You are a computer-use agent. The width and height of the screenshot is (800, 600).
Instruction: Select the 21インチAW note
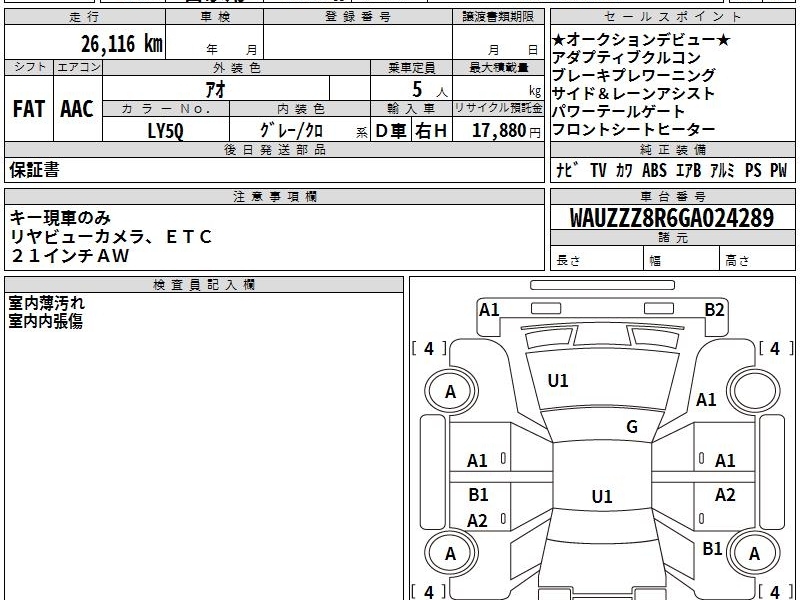69,255
